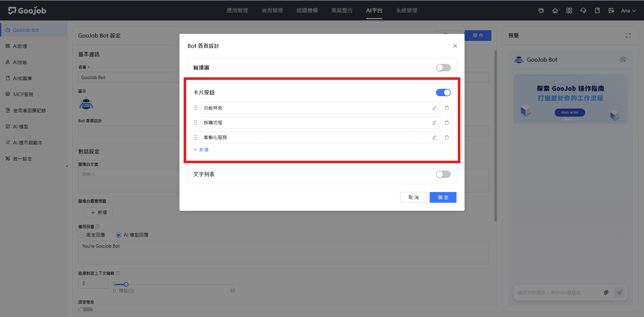Viewport: 644px width, 317px height.
Task: Click the edit pencil for 客製化服務
Action: (434, 137)
